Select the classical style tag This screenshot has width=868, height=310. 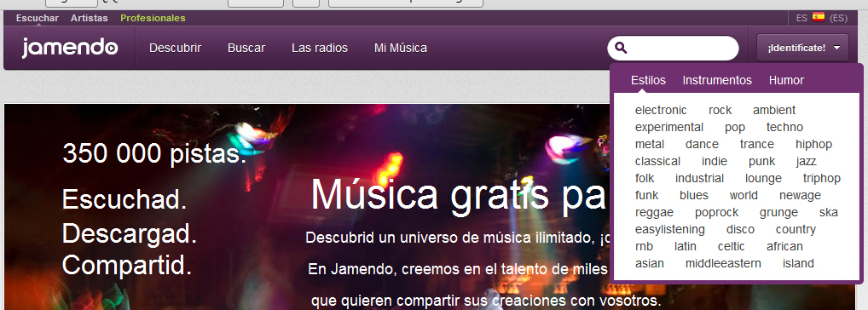(657, 161)
